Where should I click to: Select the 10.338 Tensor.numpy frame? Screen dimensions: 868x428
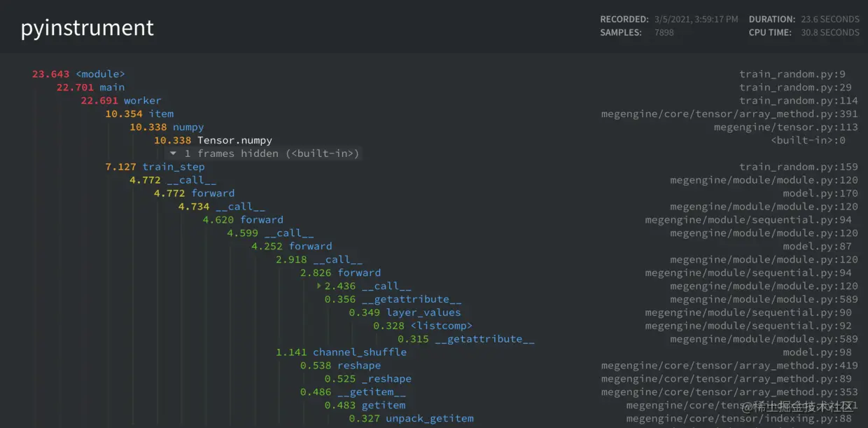[213, 141]
